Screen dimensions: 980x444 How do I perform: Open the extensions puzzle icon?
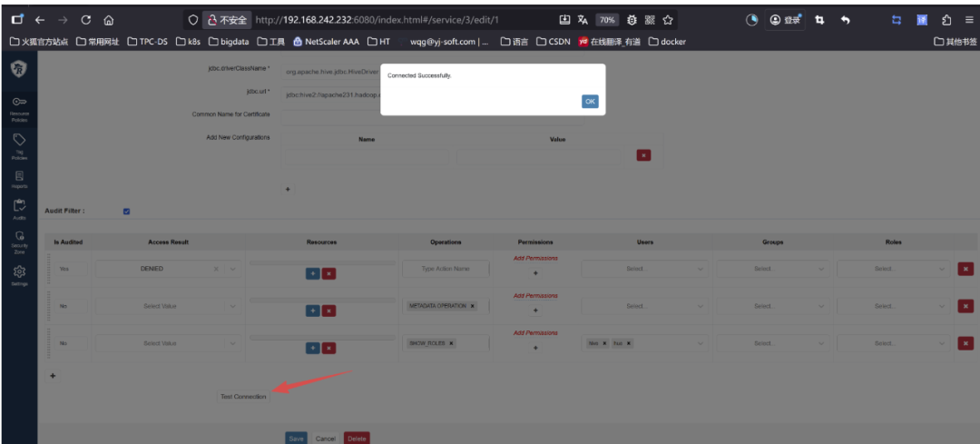tap(946, 20)
